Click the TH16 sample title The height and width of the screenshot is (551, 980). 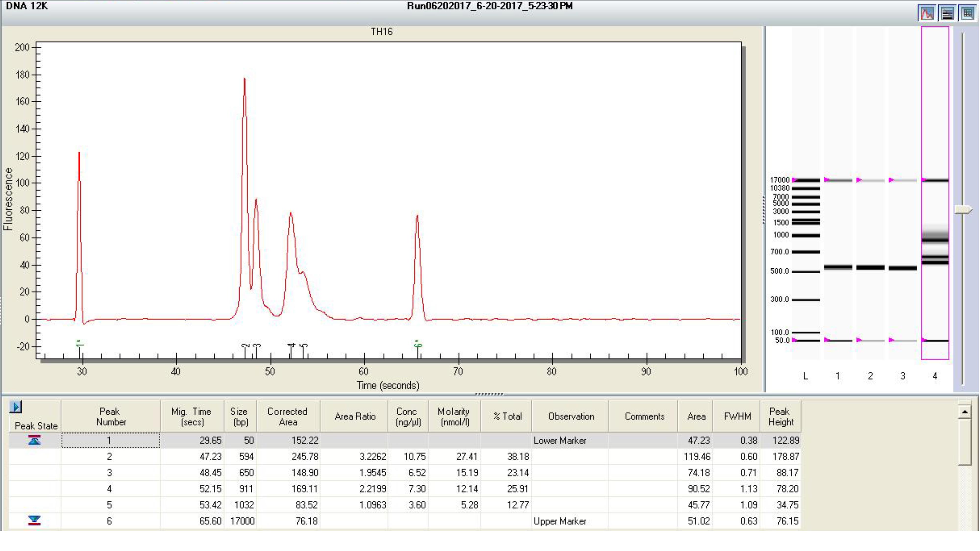[381, 32]
